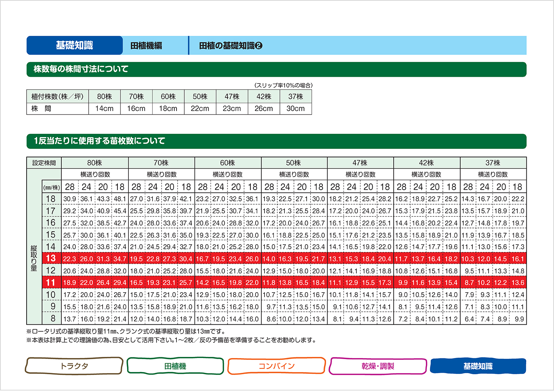Click the 45.4 value cell

pos(120,211)
